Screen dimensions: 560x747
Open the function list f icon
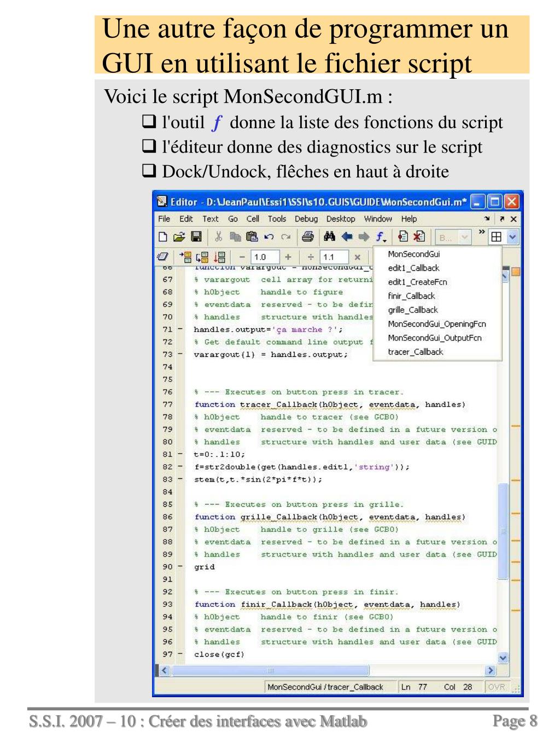tap(381, 237)
